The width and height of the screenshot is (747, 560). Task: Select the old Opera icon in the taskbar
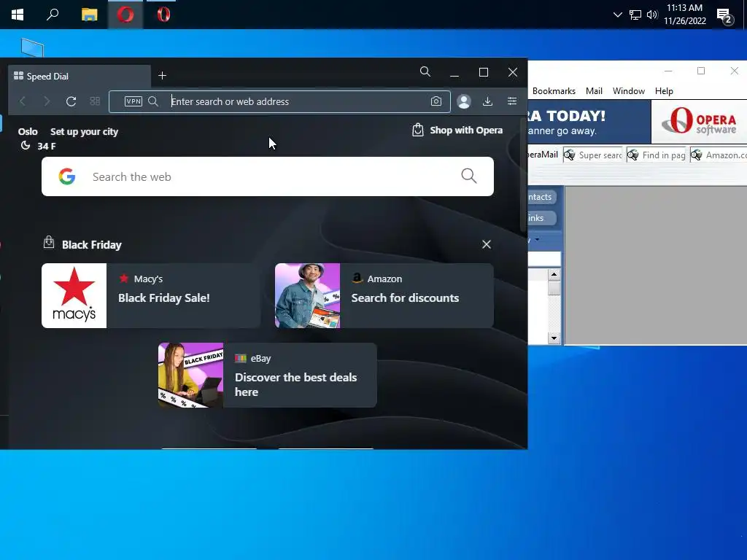(163, 15)
